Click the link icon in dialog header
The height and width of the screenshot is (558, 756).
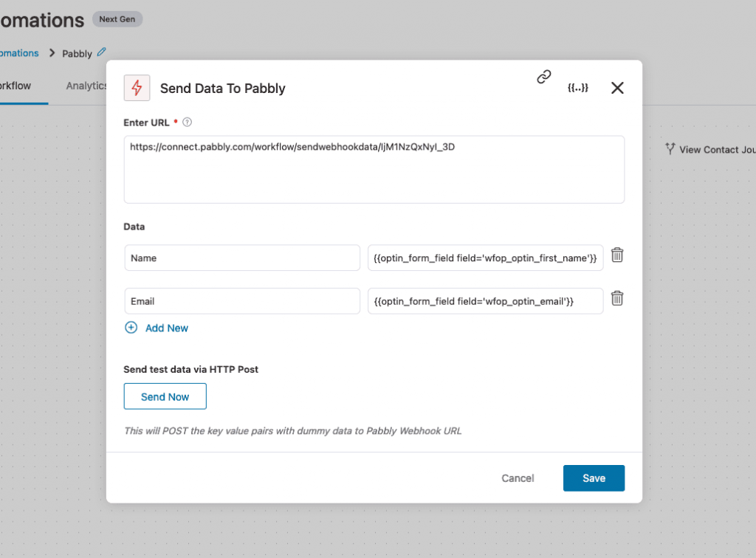click(544, 77)
